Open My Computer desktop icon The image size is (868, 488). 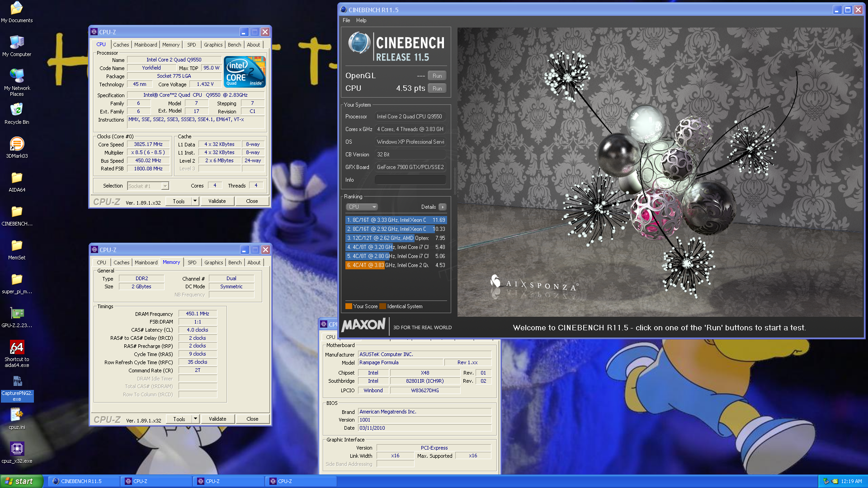tap(17, 46)
